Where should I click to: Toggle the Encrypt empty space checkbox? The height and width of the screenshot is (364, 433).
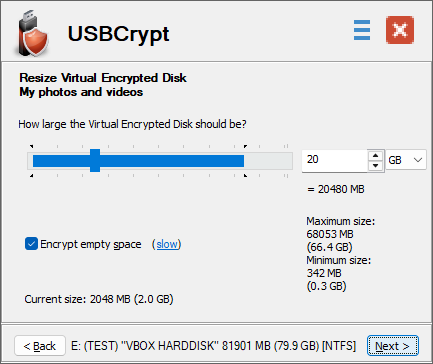pyautogui.click(x=31, y=244)
